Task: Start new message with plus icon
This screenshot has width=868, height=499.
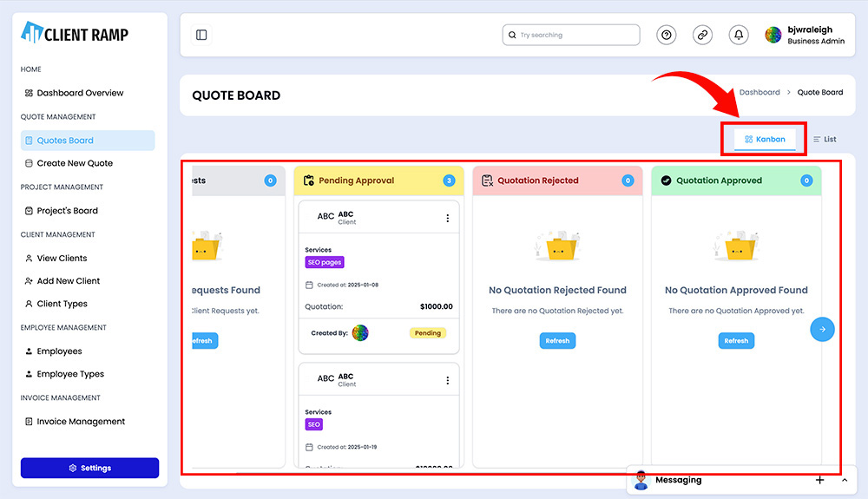Action: (820, 480)
